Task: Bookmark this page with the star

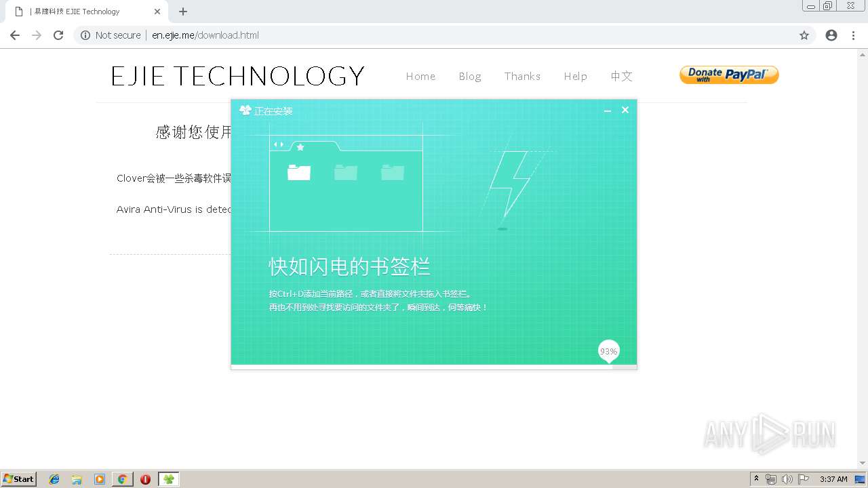Action: click(804, 35)
